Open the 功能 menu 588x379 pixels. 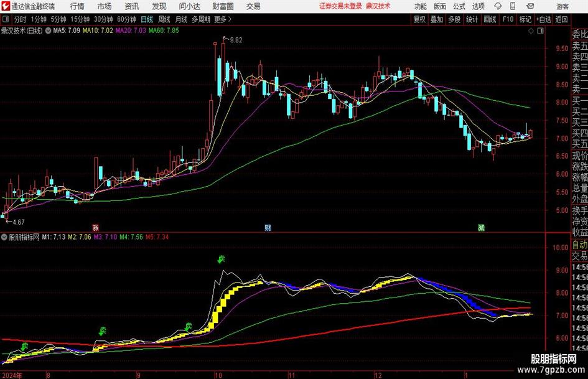tap(421, 6)
